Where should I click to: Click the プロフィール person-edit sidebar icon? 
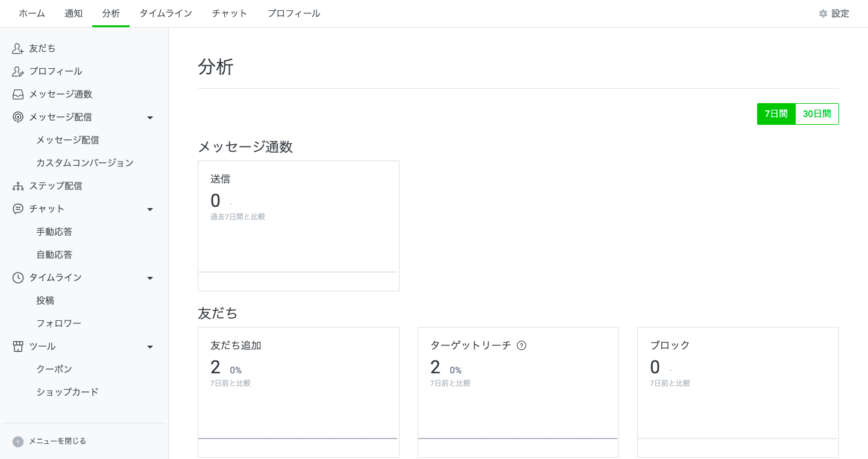click(18, 71)
